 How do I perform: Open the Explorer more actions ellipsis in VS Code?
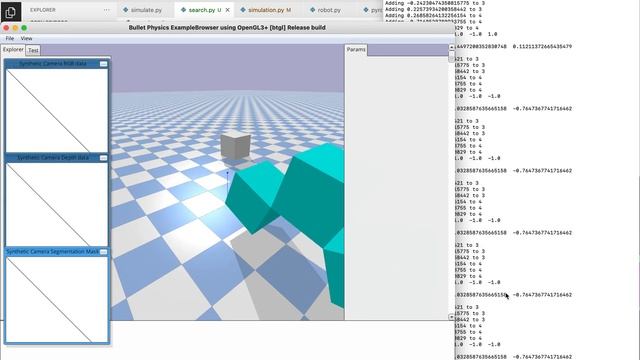(107, 10)
